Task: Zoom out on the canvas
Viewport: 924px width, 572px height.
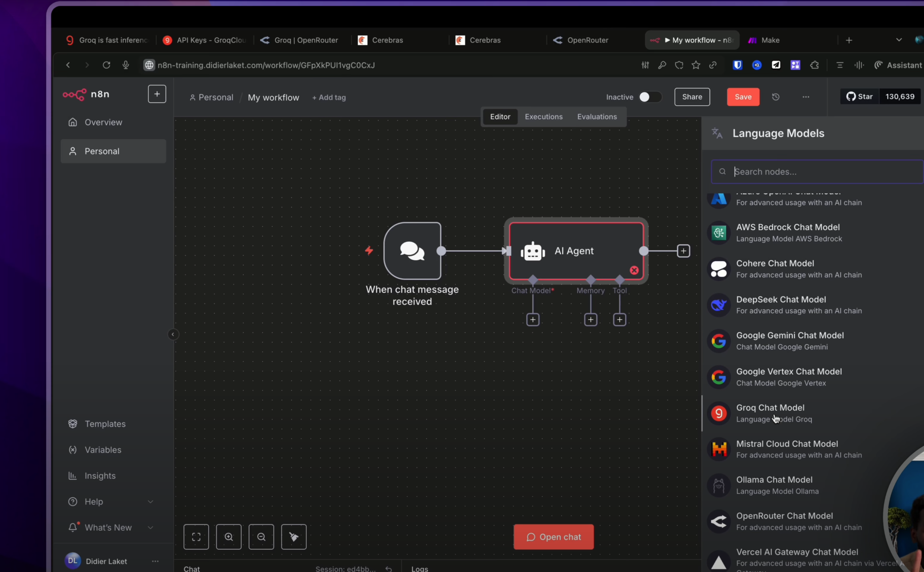Action: click(x=261, y=536)
